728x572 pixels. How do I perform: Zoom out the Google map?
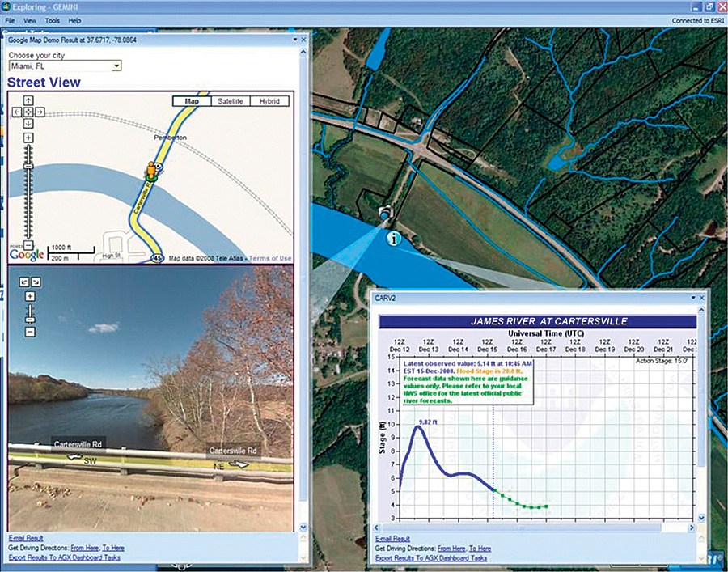point(28,244)
